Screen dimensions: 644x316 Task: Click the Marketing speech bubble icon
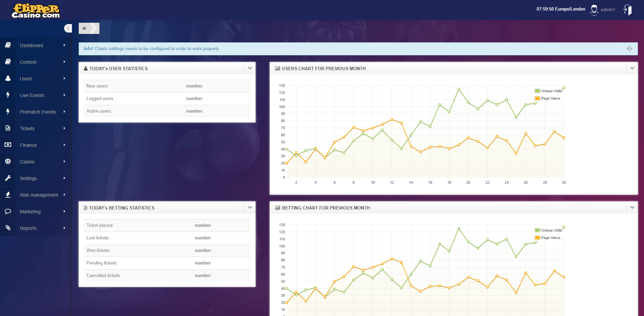click(8, 211)
